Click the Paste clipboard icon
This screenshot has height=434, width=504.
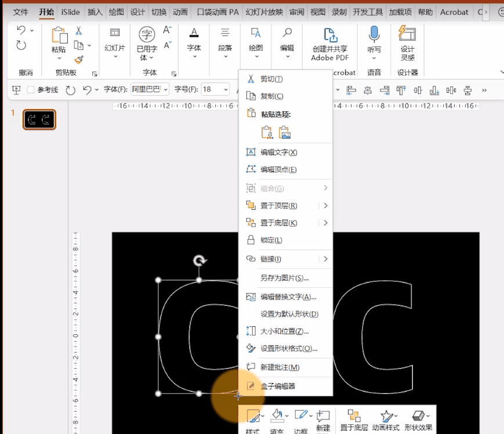coord(60,35)
